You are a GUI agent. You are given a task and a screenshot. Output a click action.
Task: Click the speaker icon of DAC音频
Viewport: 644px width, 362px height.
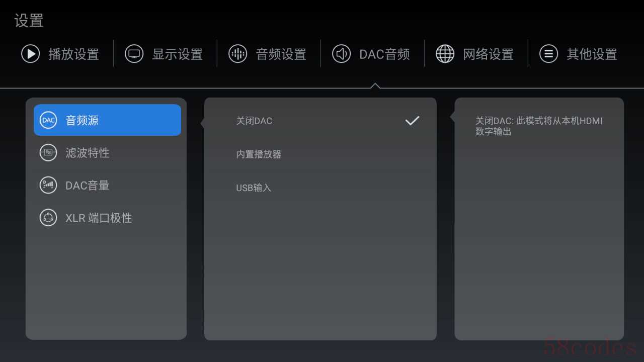point(341,54)
